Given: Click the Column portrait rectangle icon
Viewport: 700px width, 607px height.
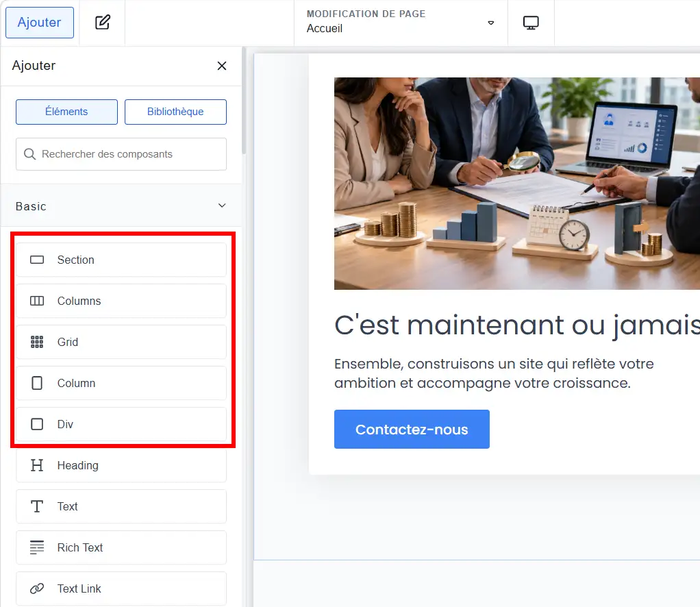Looking at the screenshot, I should [37, 383].
